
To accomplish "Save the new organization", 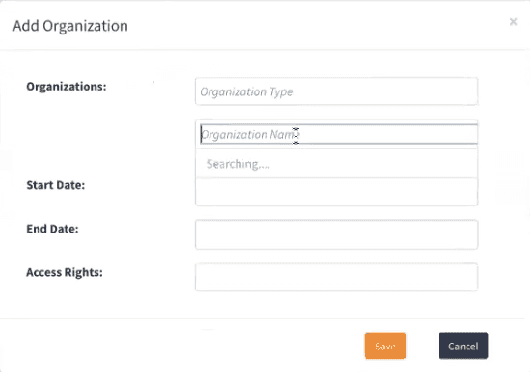I will click(x=385, y=346).
